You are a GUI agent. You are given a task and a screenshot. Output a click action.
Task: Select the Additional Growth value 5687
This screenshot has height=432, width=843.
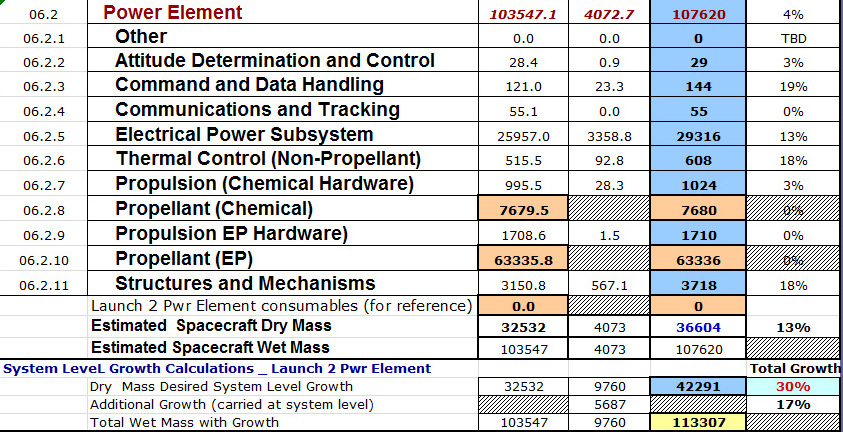[x=609, y=405]
